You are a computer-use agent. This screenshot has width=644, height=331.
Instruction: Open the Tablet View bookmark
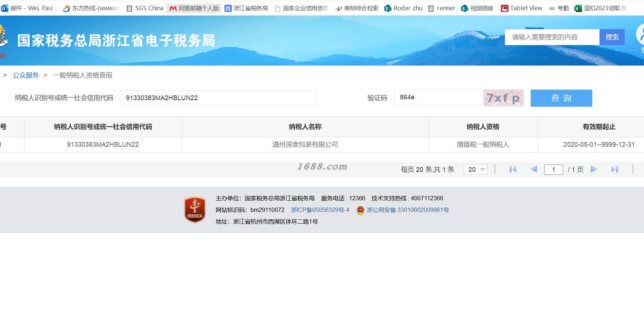click(x=521, y=8)
